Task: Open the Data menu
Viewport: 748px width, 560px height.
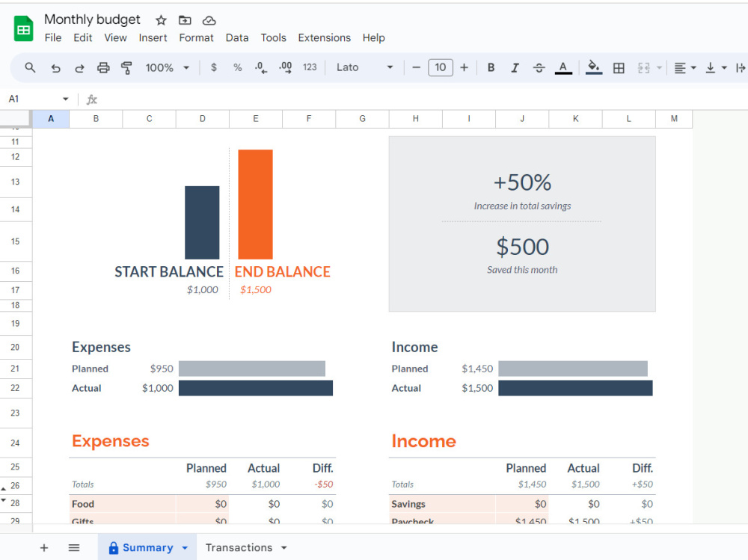Action: [236, 37]
